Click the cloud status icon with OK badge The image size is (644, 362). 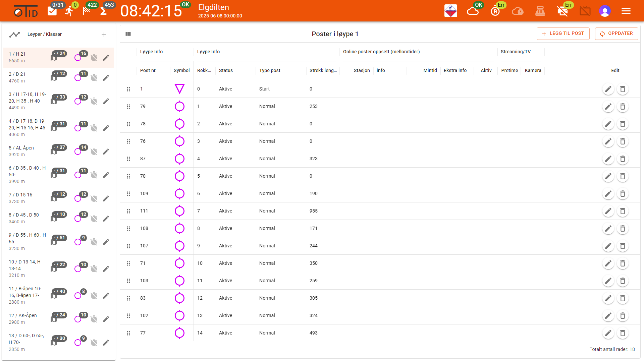pos(473,11)
